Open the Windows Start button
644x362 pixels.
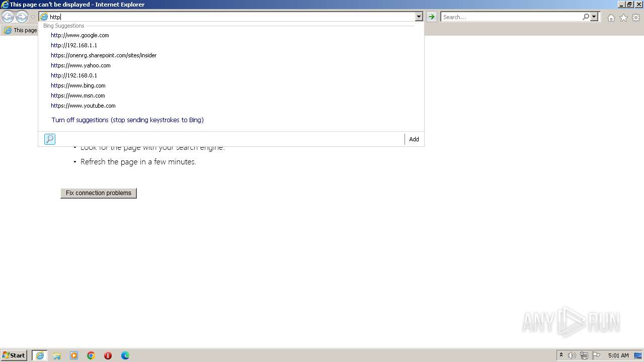coord(14,355)
